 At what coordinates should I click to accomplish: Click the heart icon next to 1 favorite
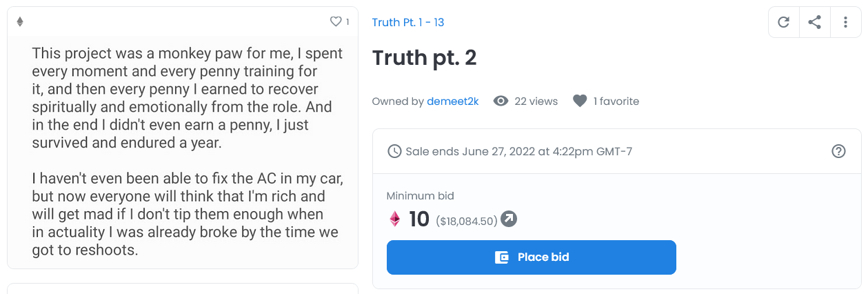click(x=580, y=101)
